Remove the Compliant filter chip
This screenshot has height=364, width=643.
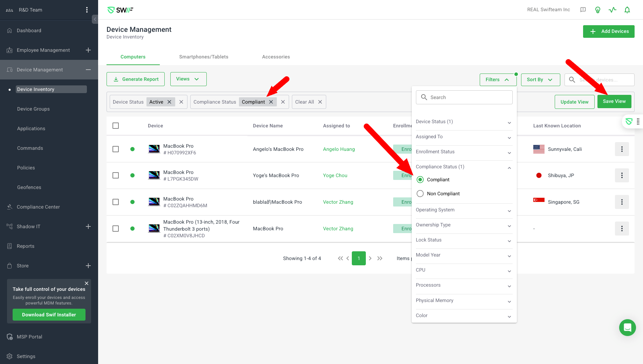[271, 102]
